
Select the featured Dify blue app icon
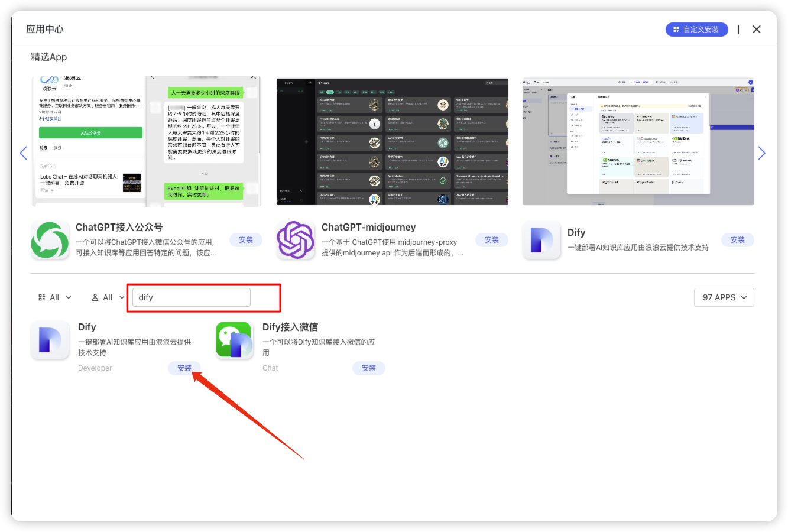541,239
